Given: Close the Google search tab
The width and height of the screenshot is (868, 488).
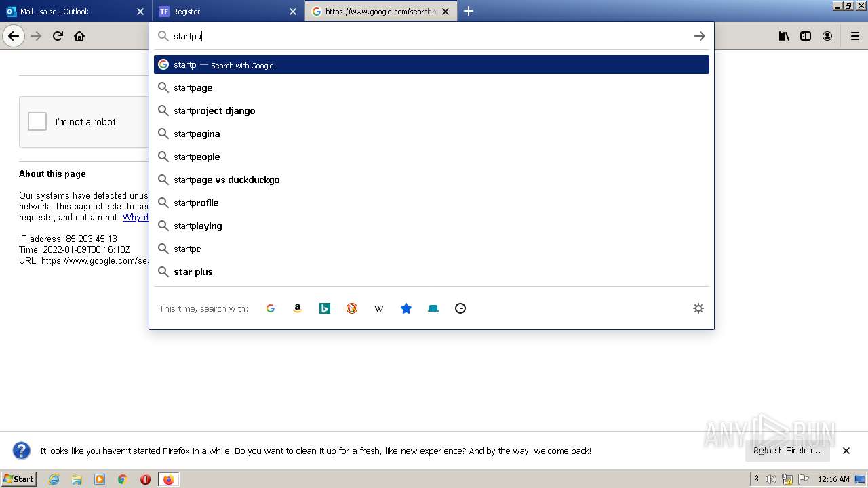Looking at the screenshot, I should pos(446,12).
